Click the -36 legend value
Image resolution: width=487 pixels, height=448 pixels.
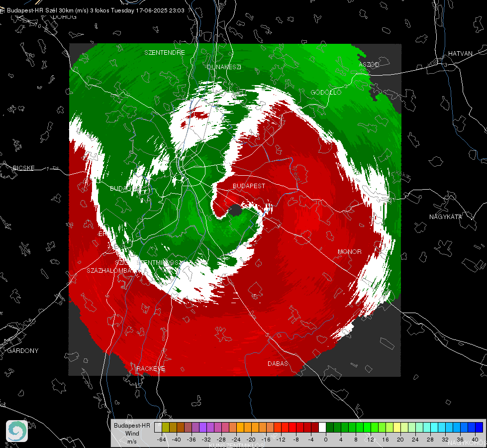coord(192,440)
